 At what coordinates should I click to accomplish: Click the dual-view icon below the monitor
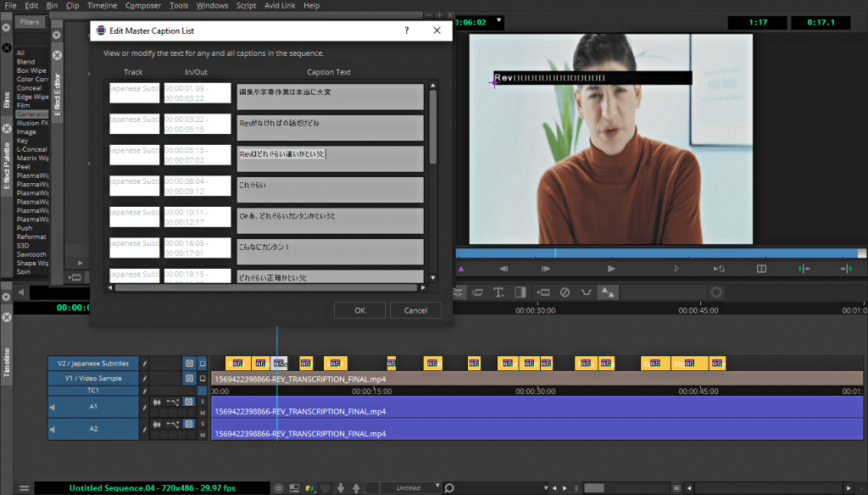[x=761, y=269]
